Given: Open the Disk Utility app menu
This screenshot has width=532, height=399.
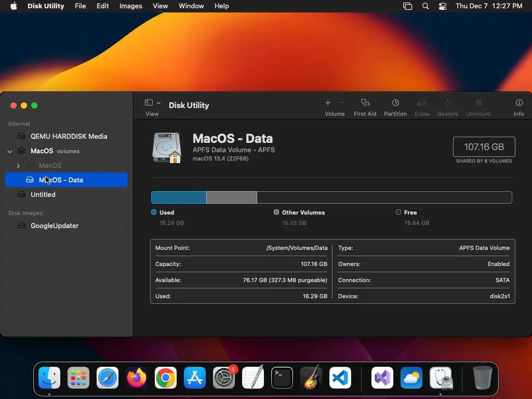Looking at the screenshot, I should [46, 6].
